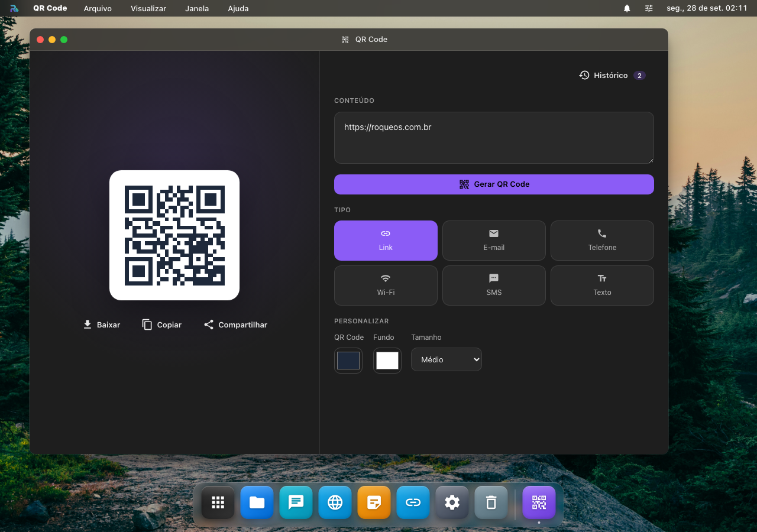
Task: Share the QR code via Compartilhar
Action: click(235, 325)
